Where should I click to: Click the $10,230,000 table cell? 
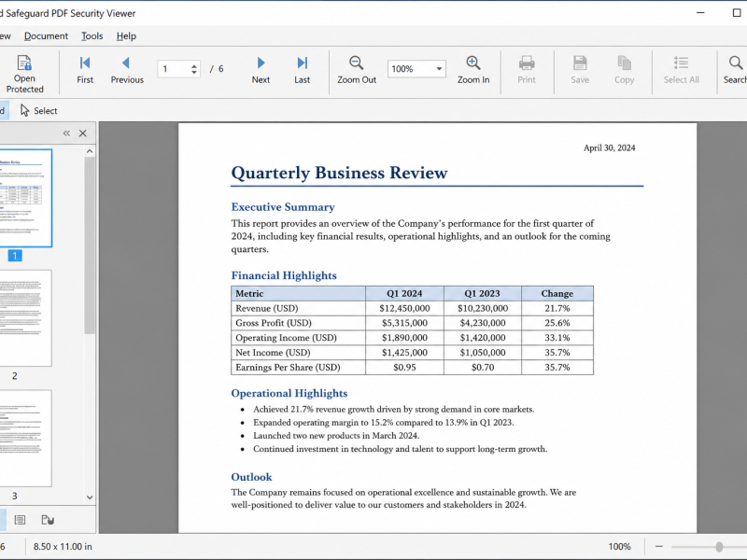(483, 309)
